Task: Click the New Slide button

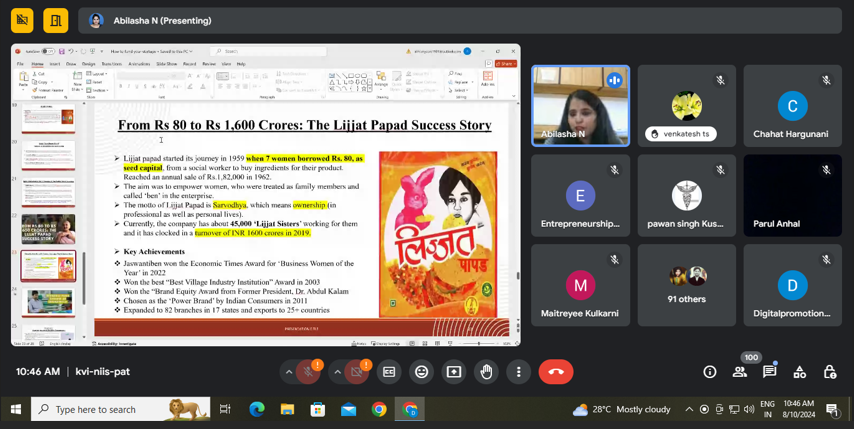Action: click(77, 81)
